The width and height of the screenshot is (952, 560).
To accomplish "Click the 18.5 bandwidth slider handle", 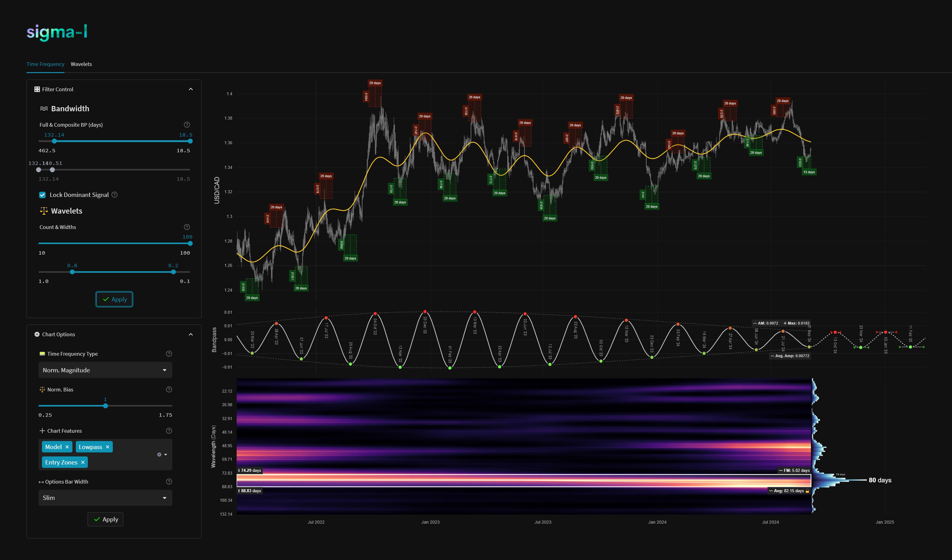I will pyautogui.click(x=190, y=141).
